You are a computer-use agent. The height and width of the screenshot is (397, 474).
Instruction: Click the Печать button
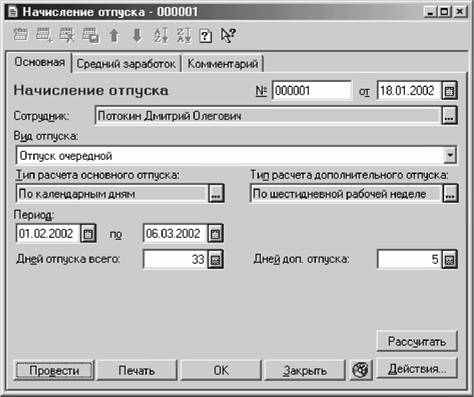pyautogui.click(x=137, y=370)
